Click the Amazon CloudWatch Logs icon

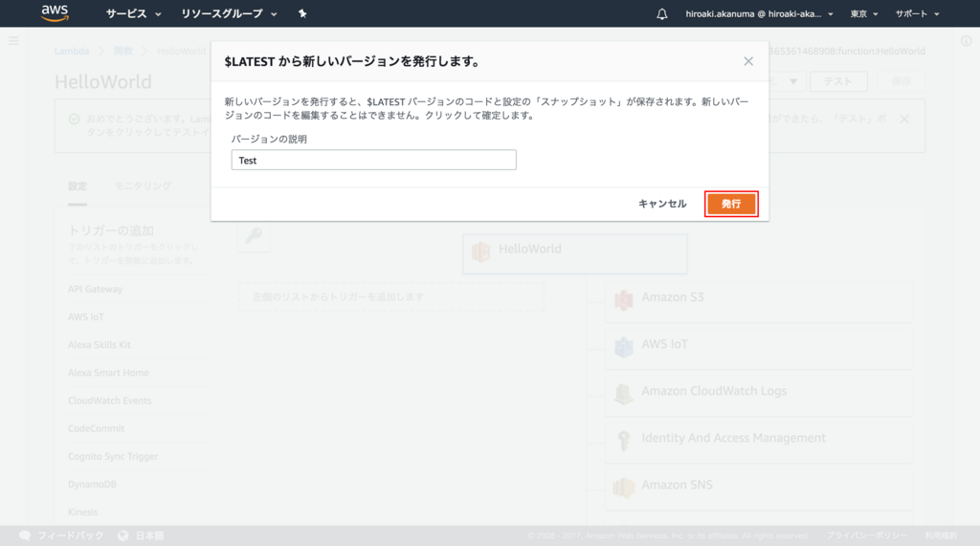pyautogui.click(x=624, y=394)
